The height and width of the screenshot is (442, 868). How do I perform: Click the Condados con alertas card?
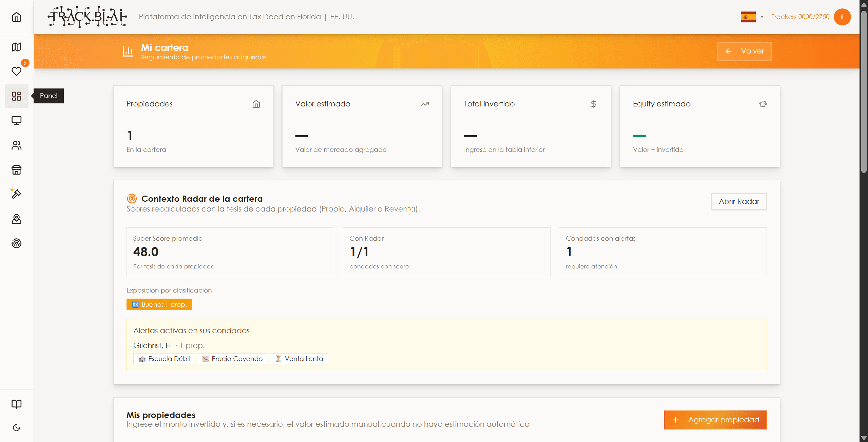pyautogui.click(x=663, y=252)
